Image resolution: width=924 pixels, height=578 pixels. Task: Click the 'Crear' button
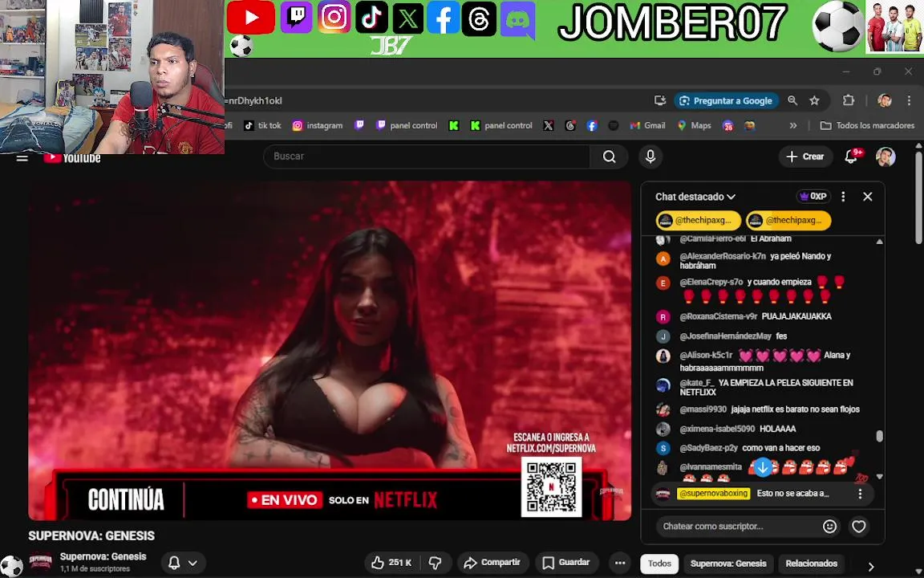(x=805, y=157)
